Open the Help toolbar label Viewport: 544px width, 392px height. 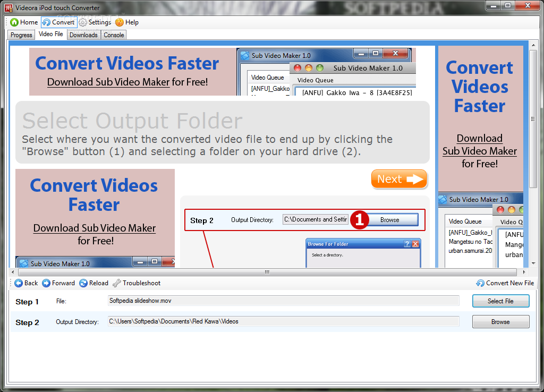[x=132, y=22]
